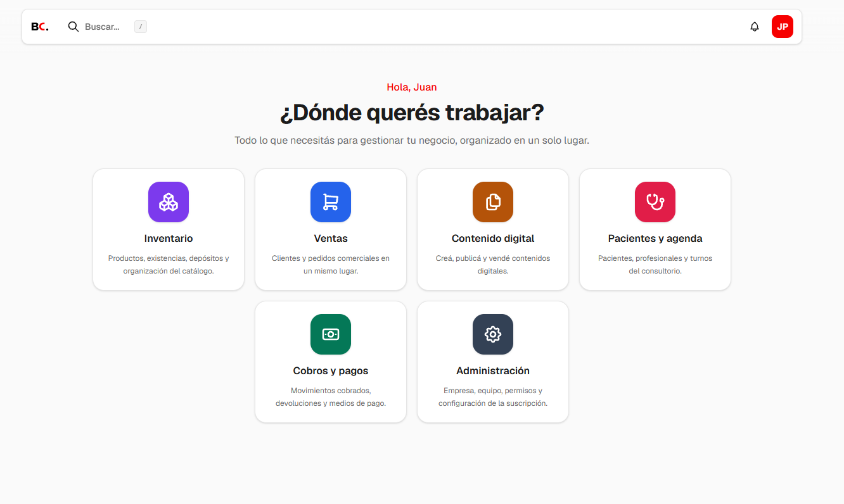Screen dimensions: 844x504
Task: Open the Cobros y pagos title
Action: tap(331, 371)
